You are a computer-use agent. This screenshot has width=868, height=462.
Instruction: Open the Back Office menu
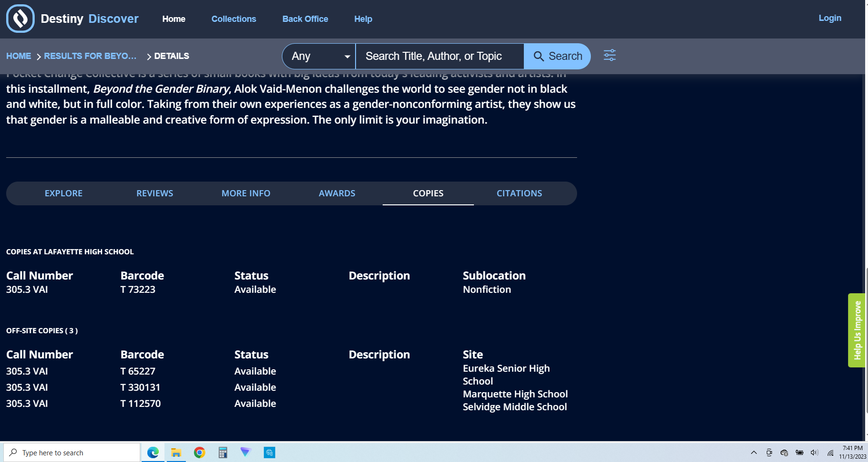point(305,19)
